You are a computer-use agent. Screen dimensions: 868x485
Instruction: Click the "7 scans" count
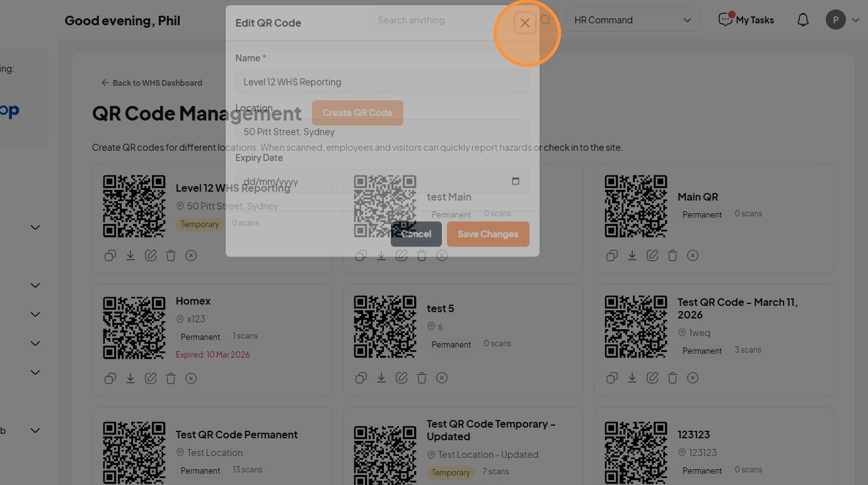click(495, 471)
